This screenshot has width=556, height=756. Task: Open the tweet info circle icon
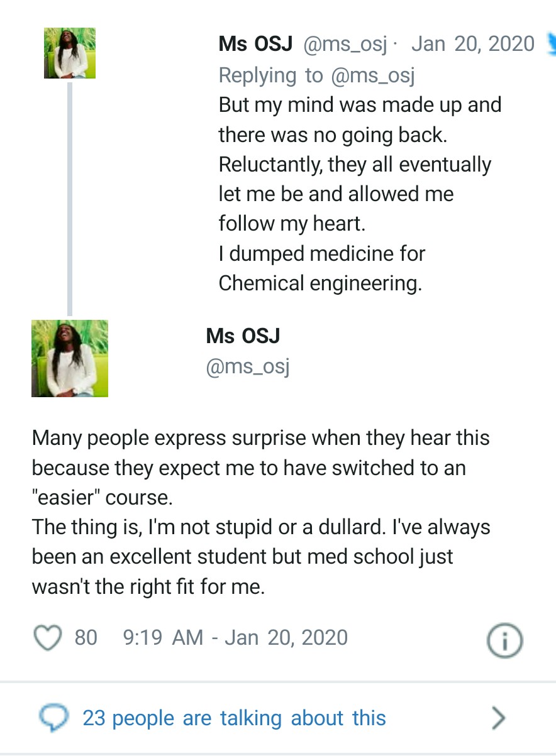(505, 640)
